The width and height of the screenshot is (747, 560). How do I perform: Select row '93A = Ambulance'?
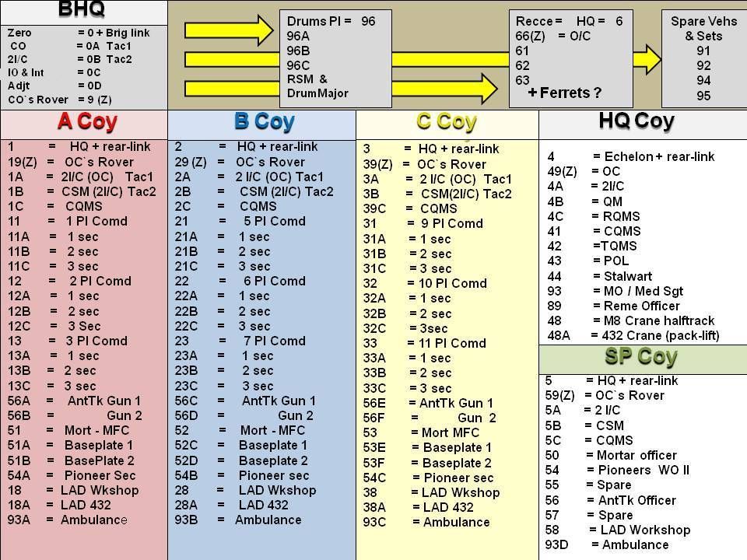(x=68, y=520)
